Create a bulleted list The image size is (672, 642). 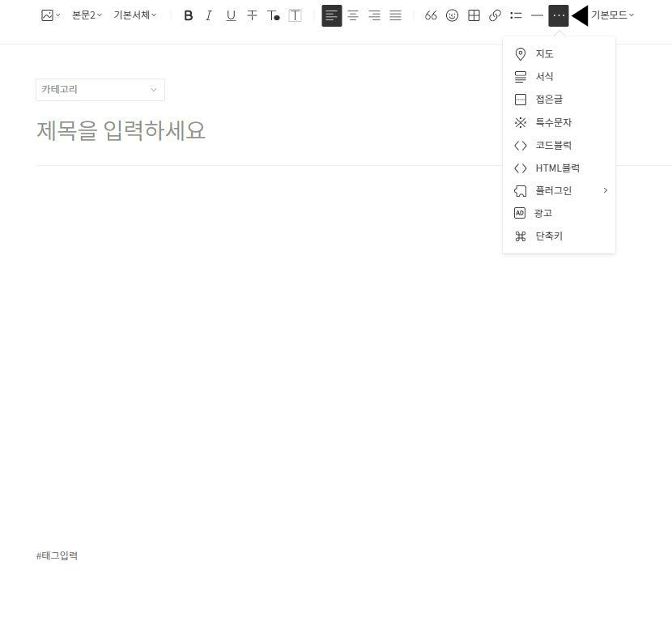(516, 15)
